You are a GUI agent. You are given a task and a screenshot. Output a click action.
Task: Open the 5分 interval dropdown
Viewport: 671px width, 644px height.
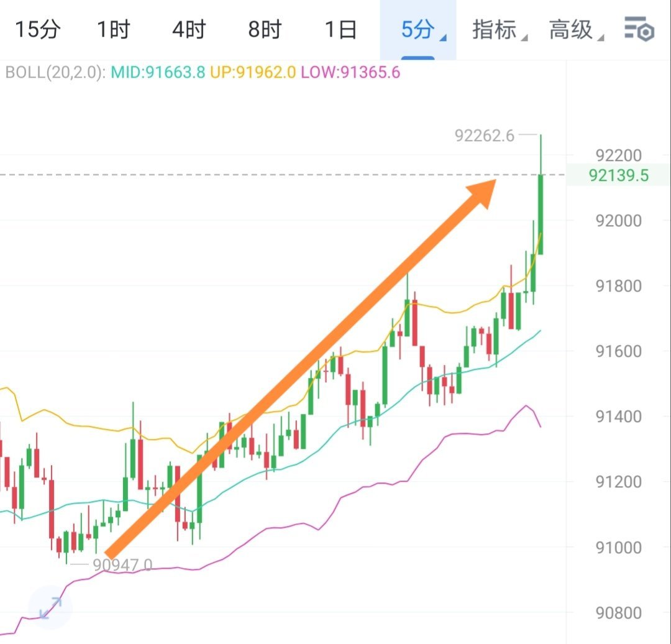click(x=418, y=30)
